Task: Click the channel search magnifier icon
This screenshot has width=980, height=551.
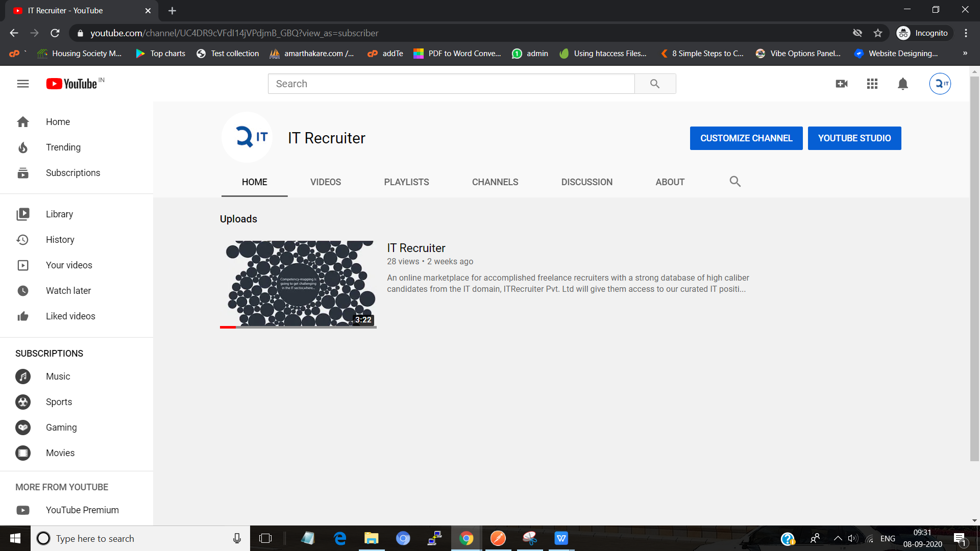Action: (735, 182)
